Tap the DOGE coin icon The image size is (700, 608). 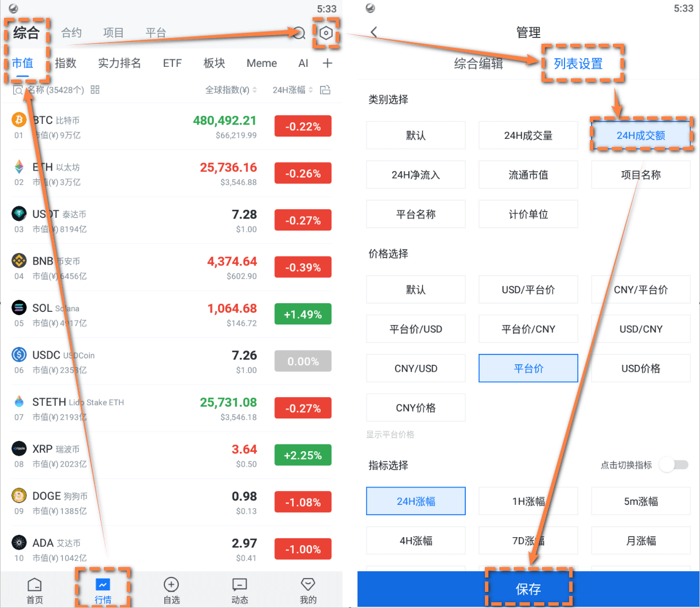pos(19,496)
